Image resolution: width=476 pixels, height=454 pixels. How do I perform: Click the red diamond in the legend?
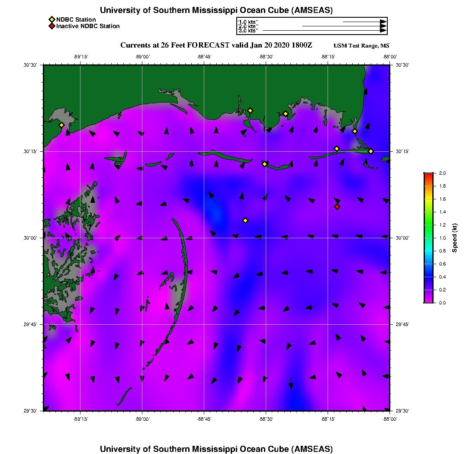[51, 26]
